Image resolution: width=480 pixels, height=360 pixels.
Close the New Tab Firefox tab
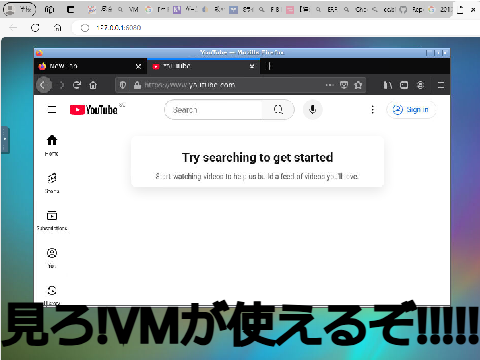pyautogui.click(x=138, y=66)
